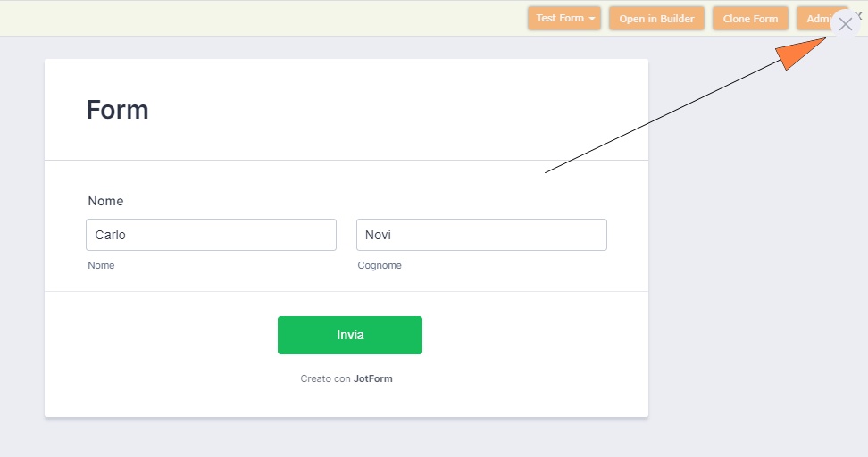Close the preview using the circular X icon
This screenshot has width=868, height=457.
tap(846, 24)
